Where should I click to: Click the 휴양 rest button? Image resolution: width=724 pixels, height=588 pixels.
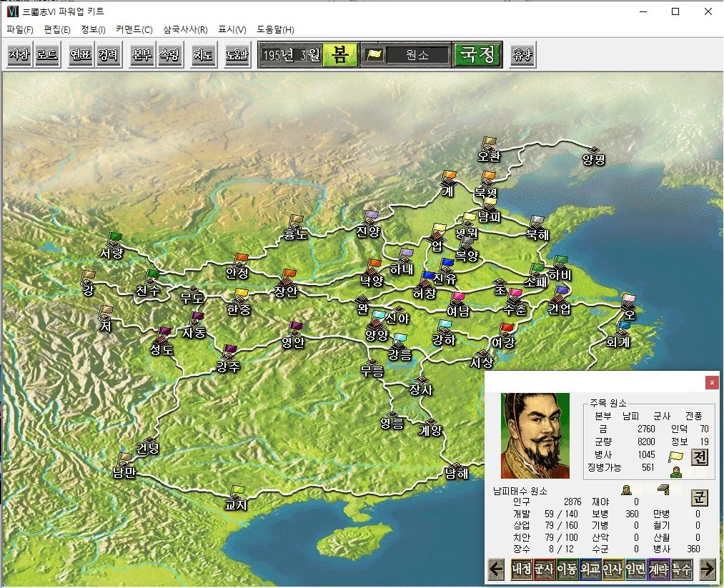click(x=522, y=54)
